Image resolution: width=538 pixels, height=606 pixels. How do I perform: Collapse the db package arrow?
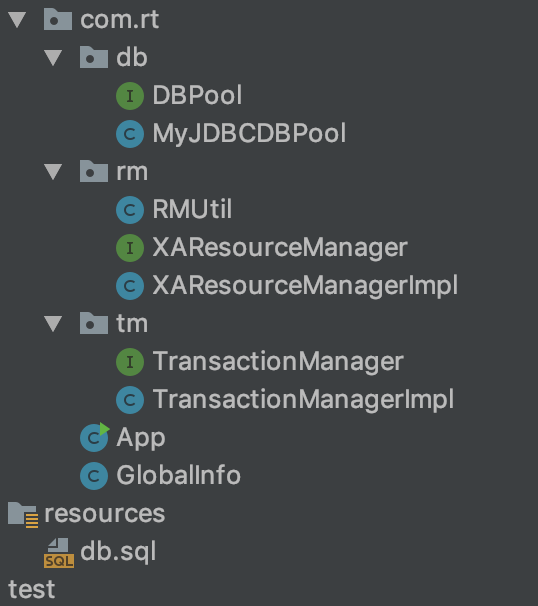pos(53,58)
